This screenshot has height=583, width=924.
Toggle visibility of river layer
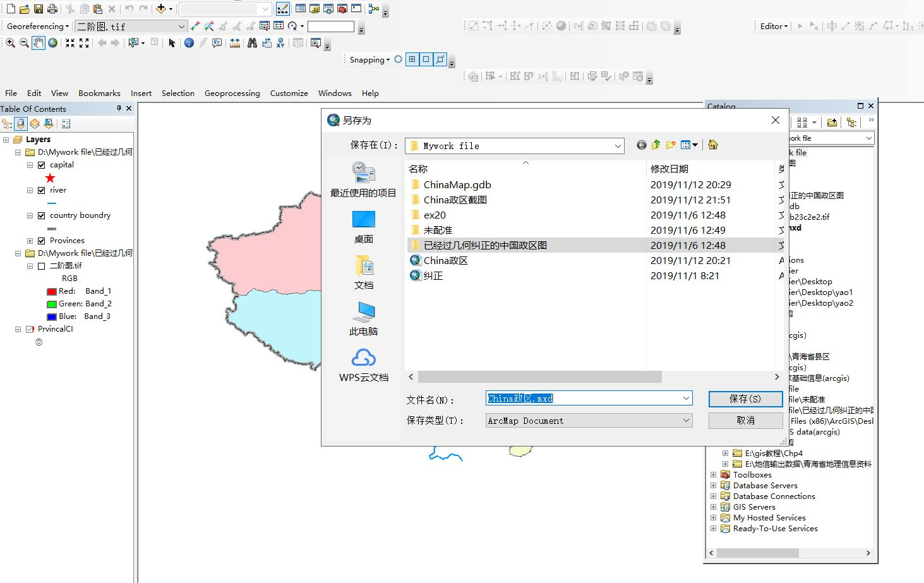pos(41,190)
